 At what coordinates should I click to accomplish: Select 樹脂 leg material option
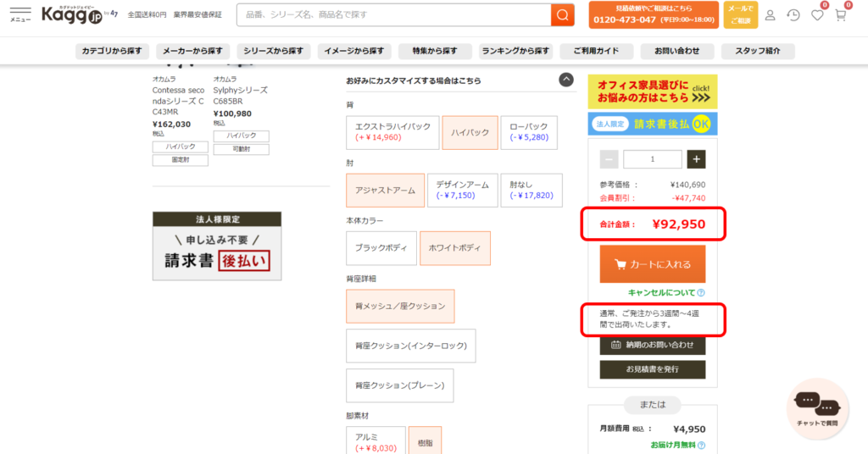426,441
